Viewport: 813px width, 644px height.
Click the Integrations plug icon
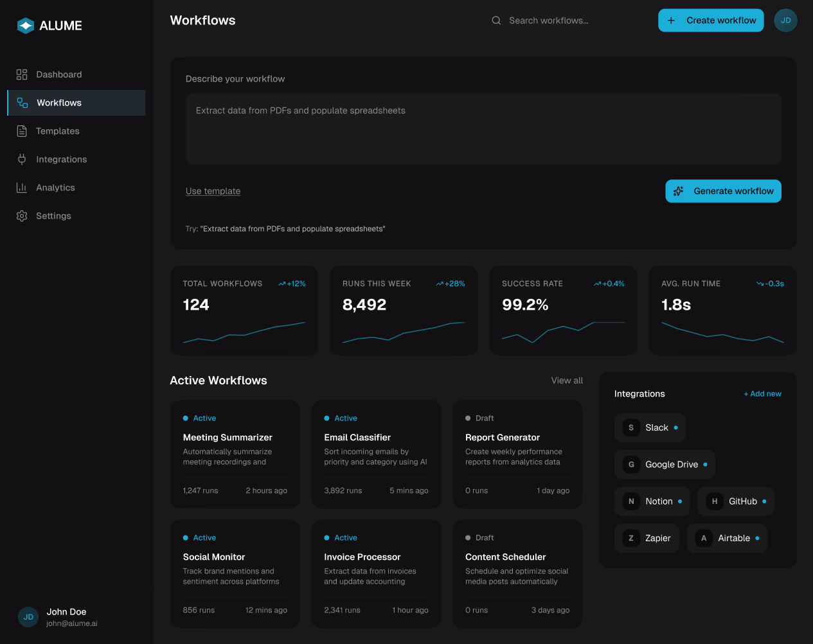point(22,159)
